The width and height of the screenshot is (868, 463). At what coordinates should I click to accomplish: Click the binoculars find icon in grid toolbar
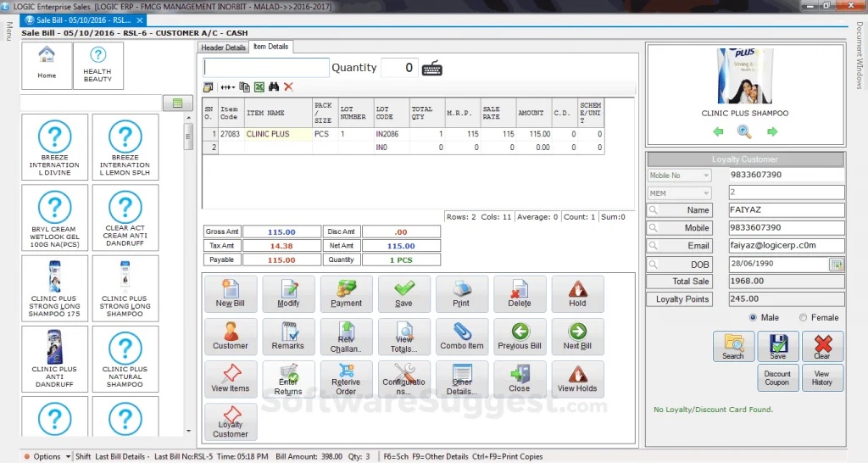pos(274,87)
